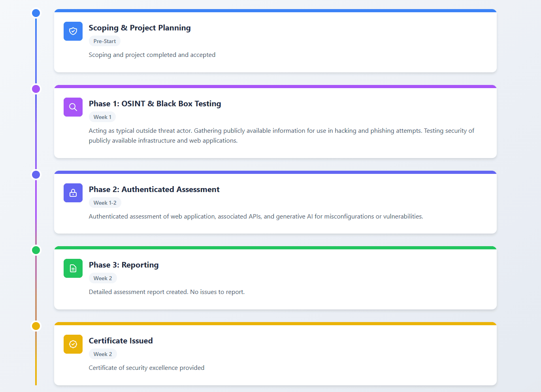Open the Scoping & Project Planning heading

(x=139, y=28)
